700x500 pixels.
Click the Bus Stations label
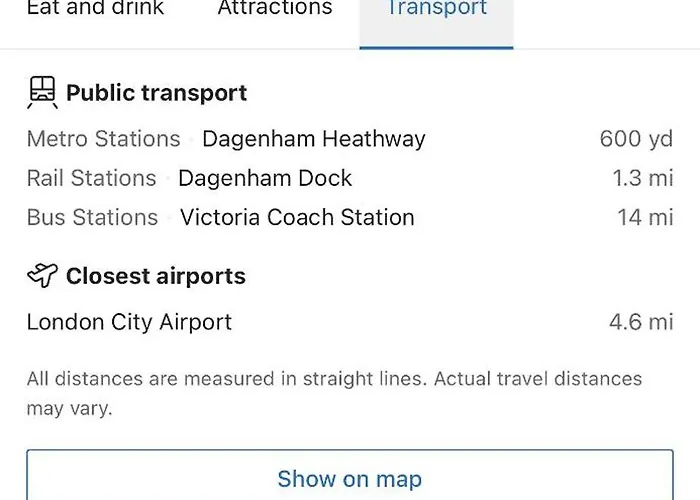(92, 217)
